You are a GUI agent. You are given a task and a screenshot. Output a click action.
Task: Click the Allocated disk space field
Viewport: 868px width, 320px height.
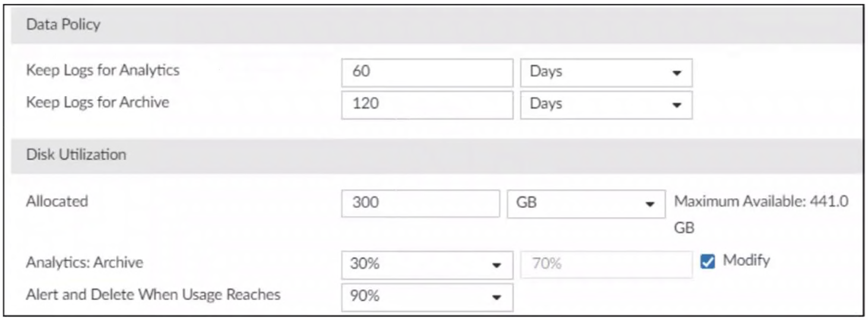pyautogui.click(x=421, y=203)
